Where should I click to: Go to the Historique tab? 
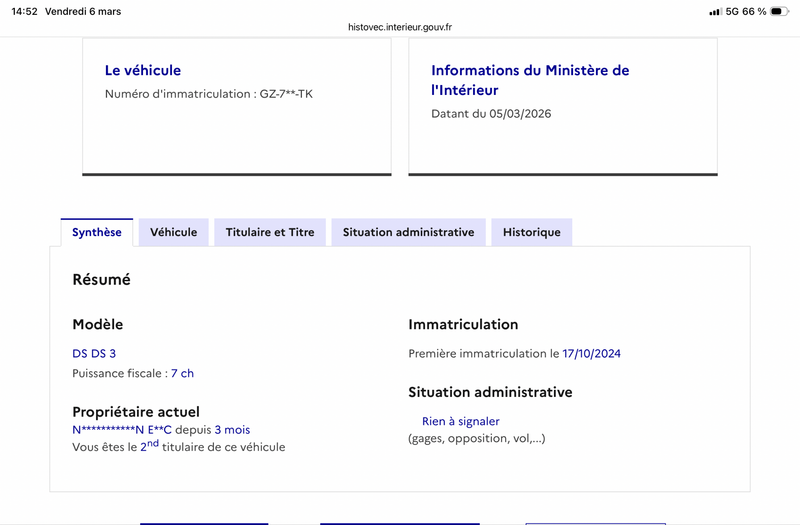(x=532, y=232)
